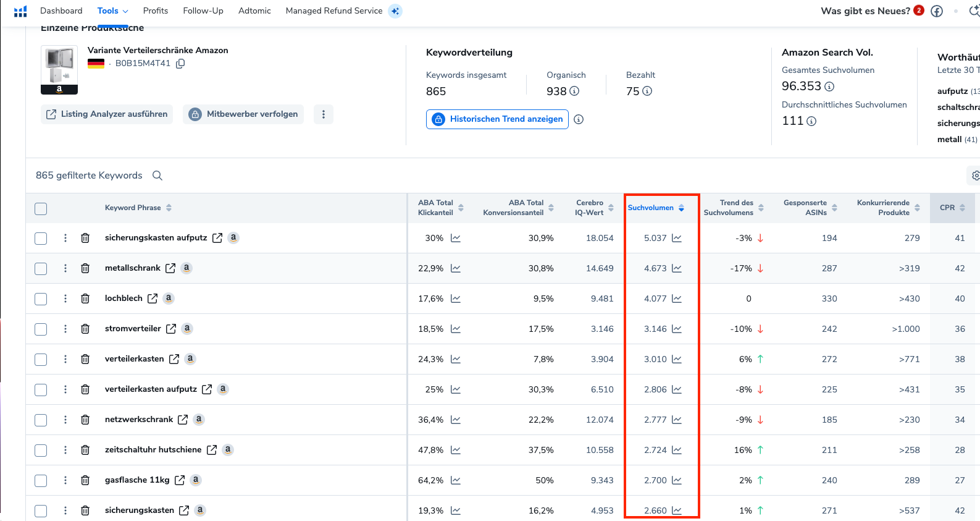Screen dimensions: 980x521
Task: Open row menu for zeitschaltuhr hutschiene
Action: pos(65,450)
